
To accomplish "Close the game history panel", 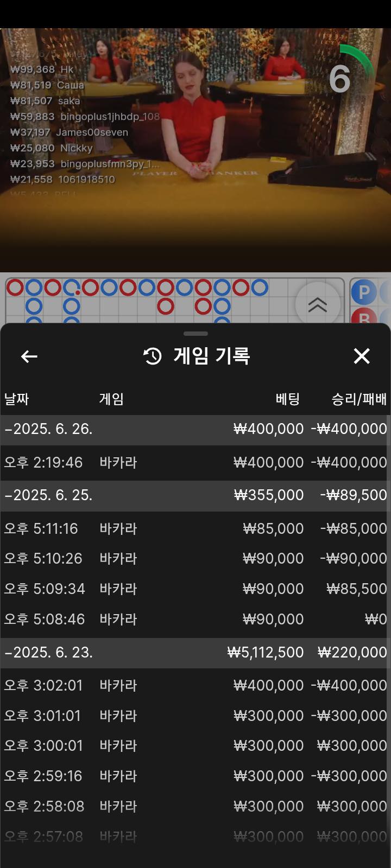I will pyautogui.click(x=362, y=356).
